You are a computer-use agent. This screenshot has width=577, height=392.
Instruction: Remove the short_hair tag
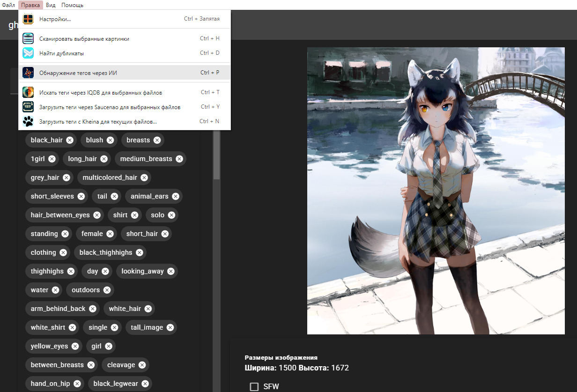coord(165,234)
